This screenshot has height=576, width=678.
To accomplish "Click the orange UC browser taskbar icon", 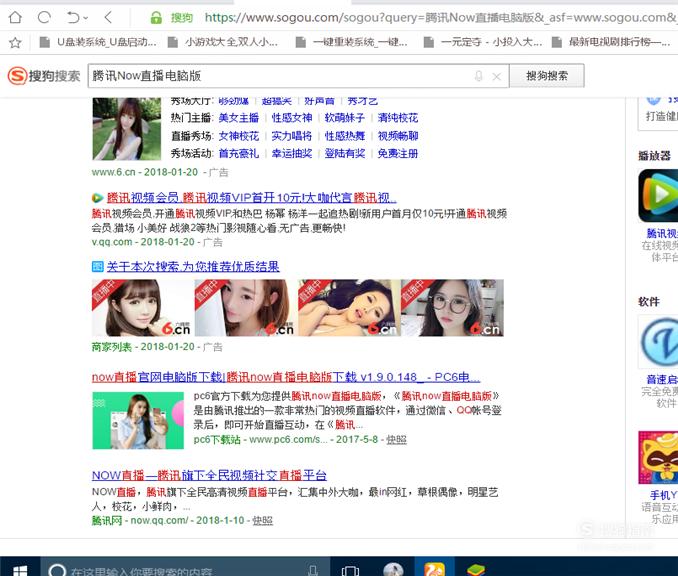I will pyautogui.click(x=434, y=570).
